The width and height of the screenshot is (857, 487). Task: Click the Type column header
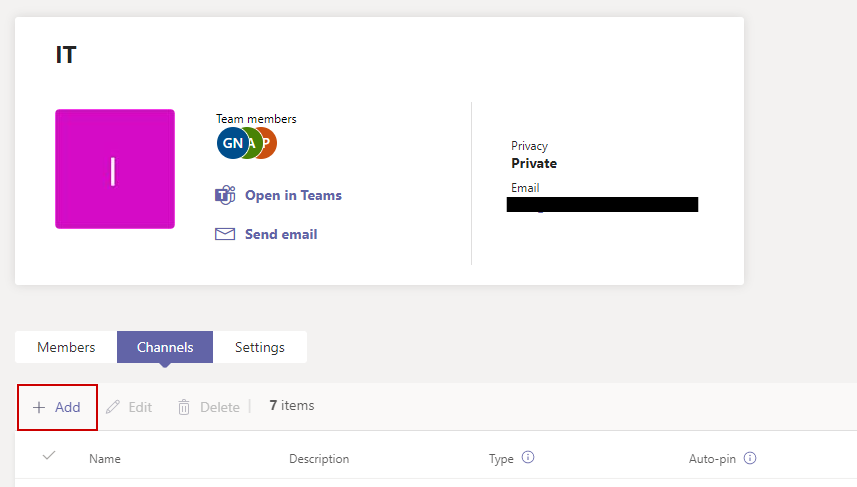[x=501, y=459]
